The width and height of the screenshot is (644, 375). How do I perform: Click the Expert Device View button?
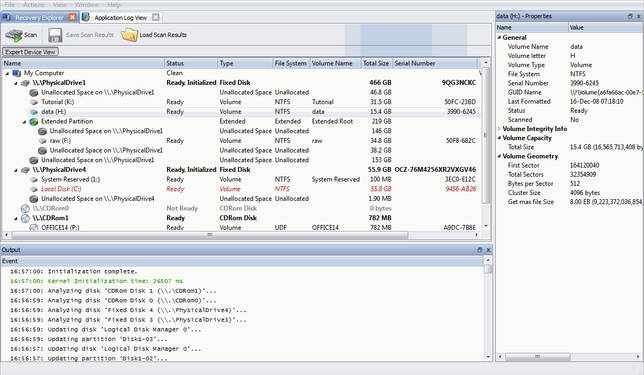pyautogui.click(x=30, y=52)
